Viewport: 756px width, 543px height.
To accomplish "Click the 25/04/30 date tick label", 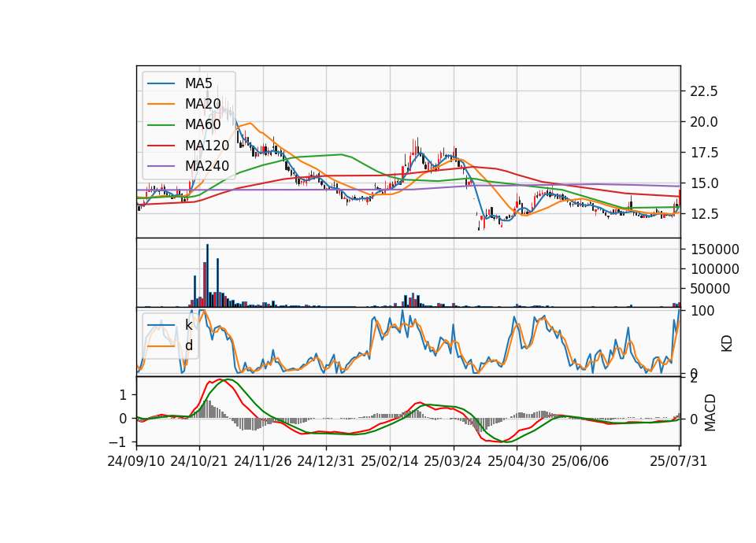I will (517, 461).
